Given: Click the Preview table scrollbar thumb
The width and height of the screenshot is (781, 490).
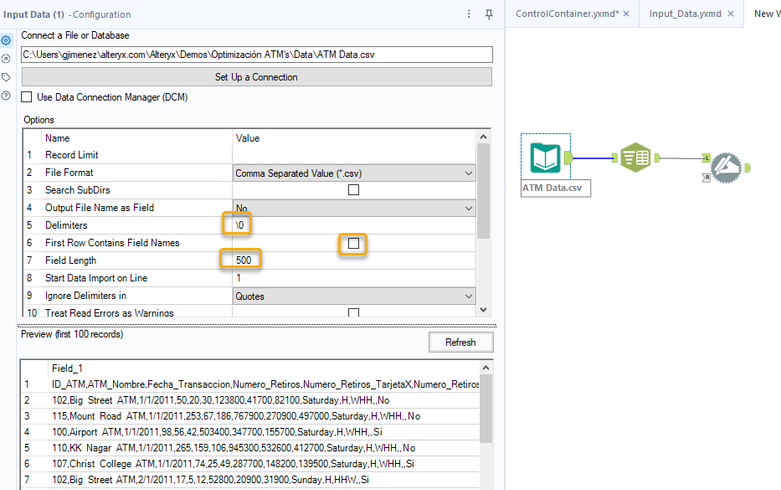Looking at the screenshot, I should (486, 408).
